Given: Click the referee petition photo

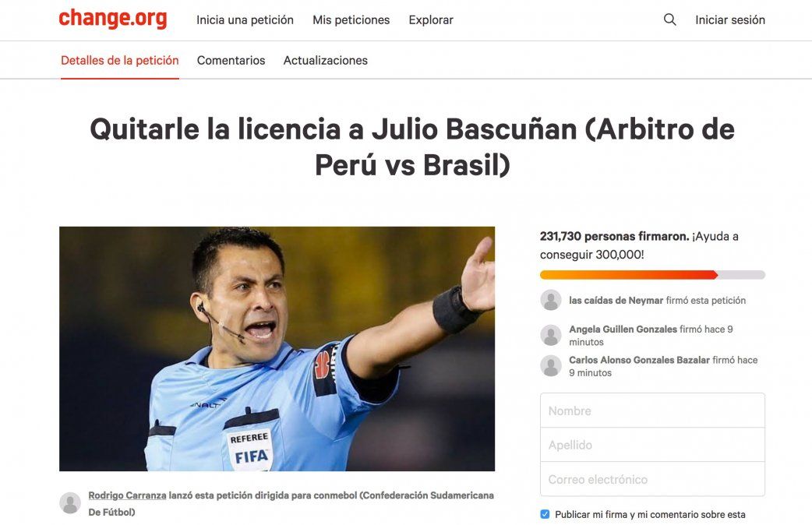Looking at the screenshot, I should 277,348.
